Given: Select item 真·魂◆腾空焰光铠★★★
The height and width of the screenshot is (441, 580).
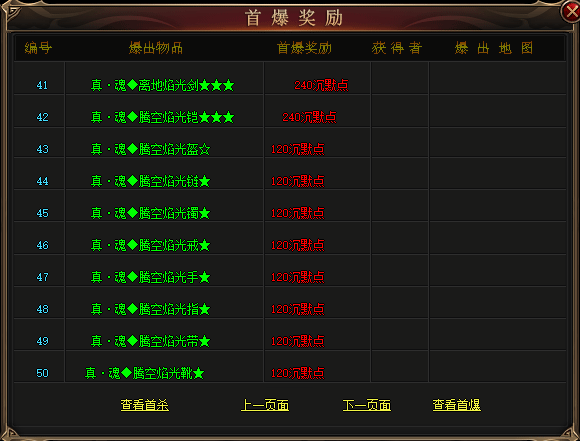Looking at the screenshot, I should click(x=163, y=117).
